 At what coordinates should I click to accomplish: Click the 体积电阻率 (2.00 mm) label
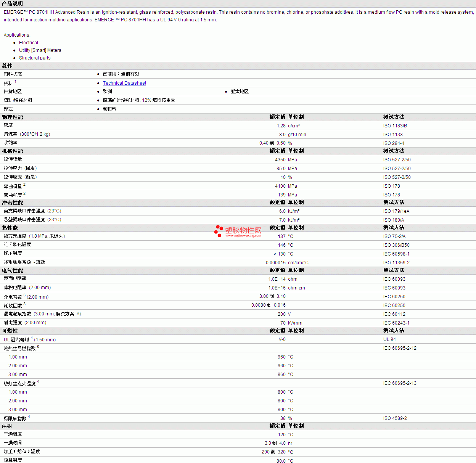[x=27, y=288]
